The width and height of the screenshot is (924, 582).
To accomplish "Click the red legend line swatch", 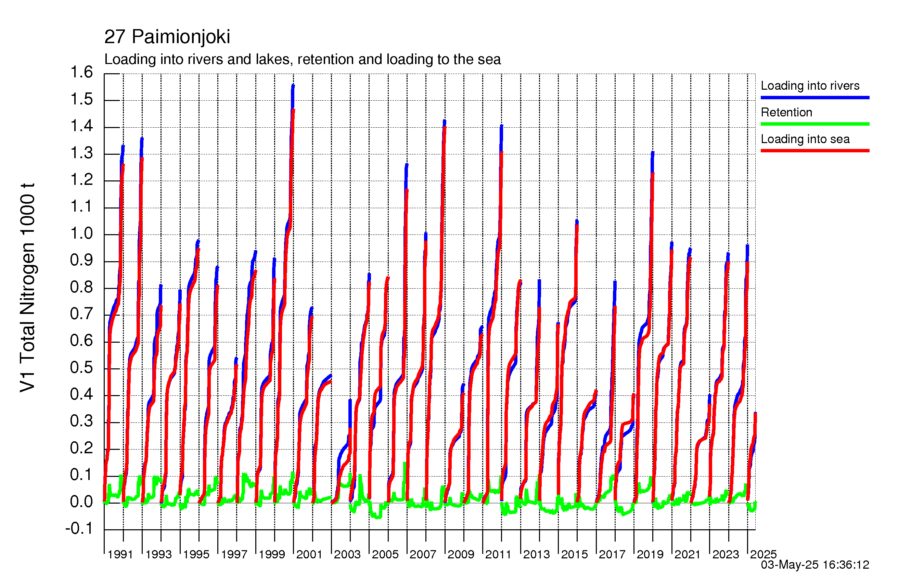I will click(x=815, y=151).
